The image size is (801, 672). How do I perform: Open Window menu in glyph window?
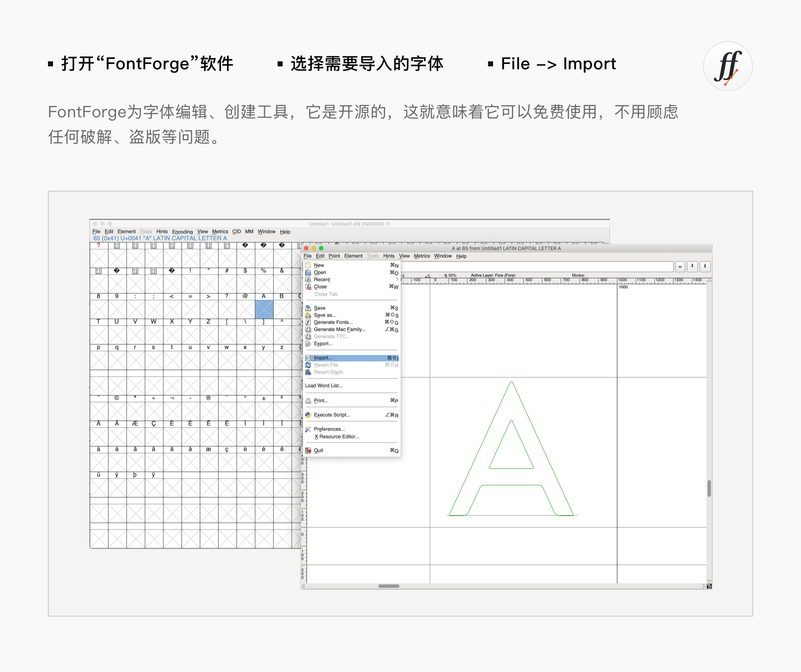point(443,256)
